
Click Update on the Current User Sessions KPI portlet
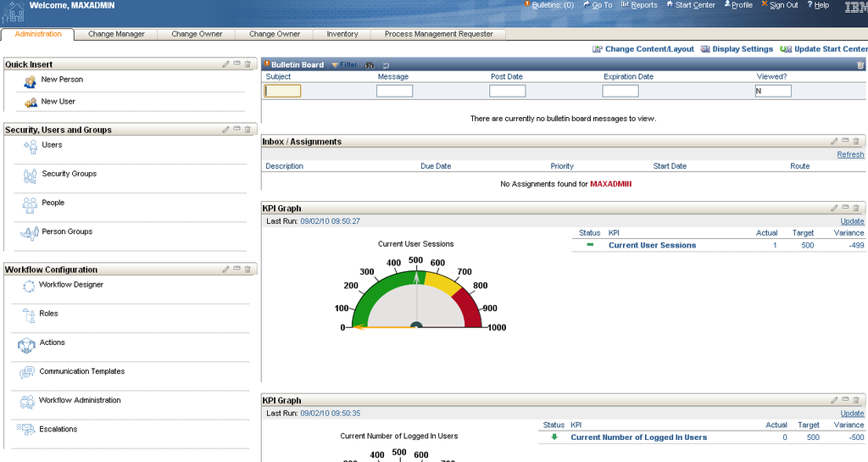pyautogui.click(x=852, y=220)
